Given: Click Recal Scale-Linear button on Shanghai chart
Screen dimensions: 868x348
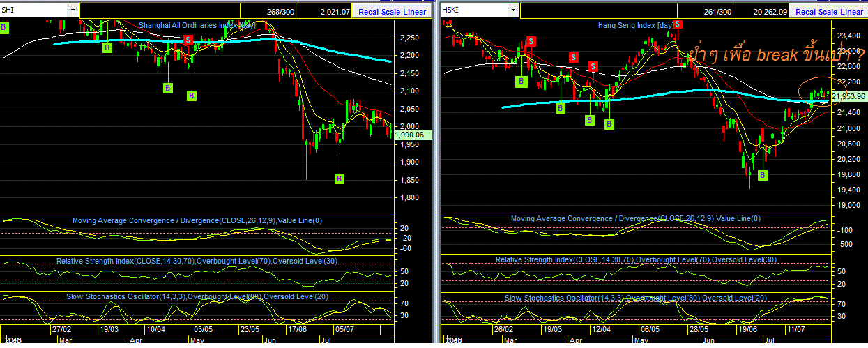Looking at the screenshot, I should click(391, 11).
